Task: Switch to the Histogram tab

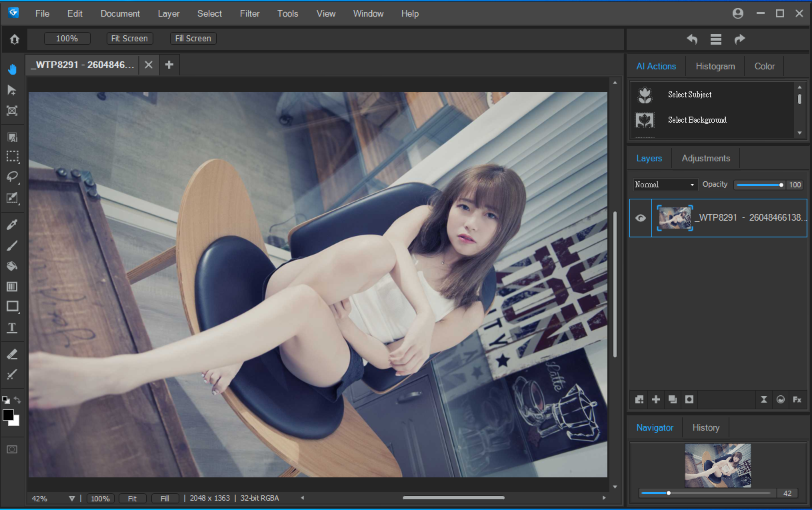Action: point(715,67)
